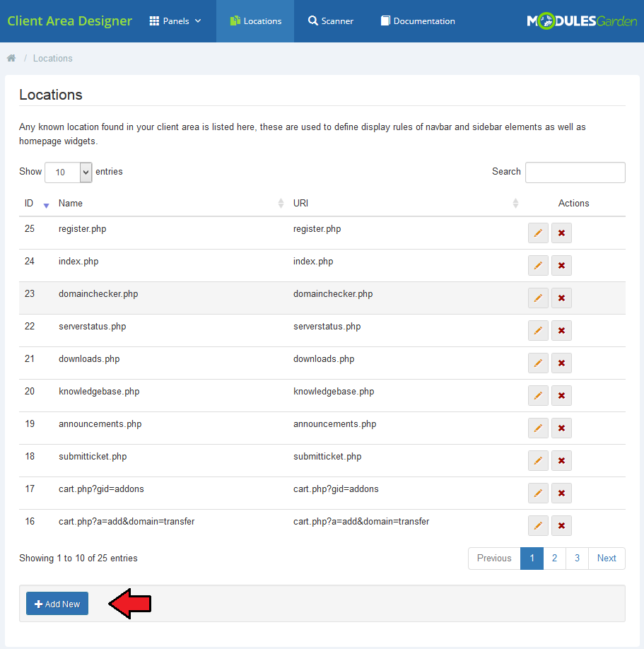Open the Locations tab in navbar

coord(255,21)
